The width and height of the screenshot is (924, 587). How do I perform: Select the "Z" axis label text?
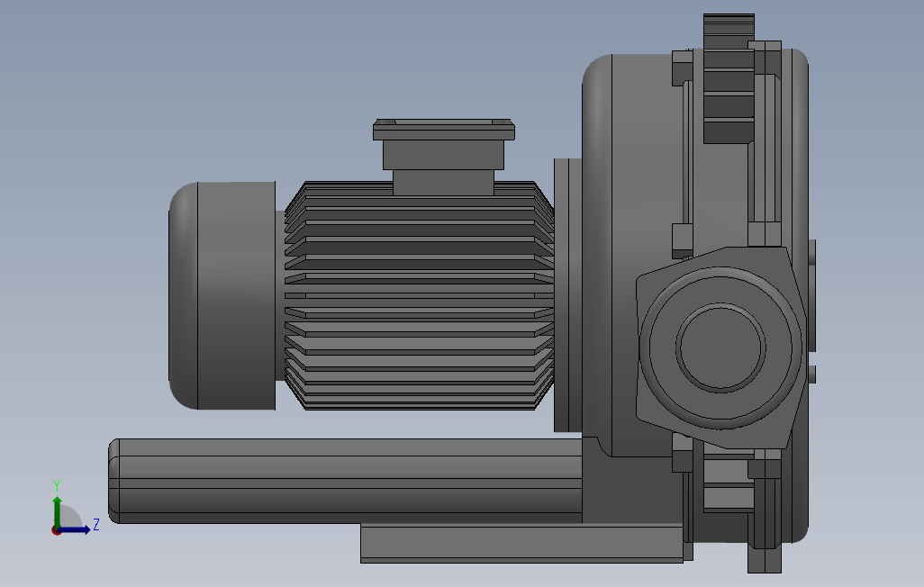96,525
